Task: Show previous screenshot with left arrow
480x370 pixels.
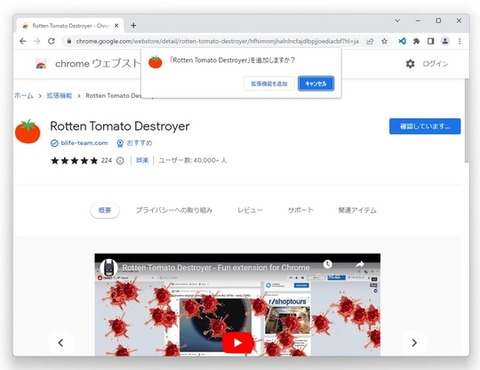Action: tap(61, 343)
